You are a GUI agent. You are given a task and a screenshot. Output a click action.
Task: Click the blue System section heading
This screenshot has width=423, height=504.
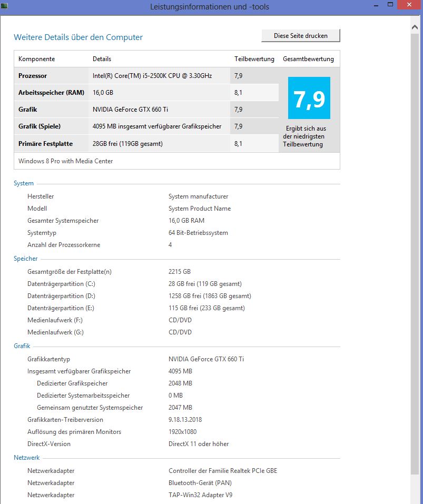24,183
